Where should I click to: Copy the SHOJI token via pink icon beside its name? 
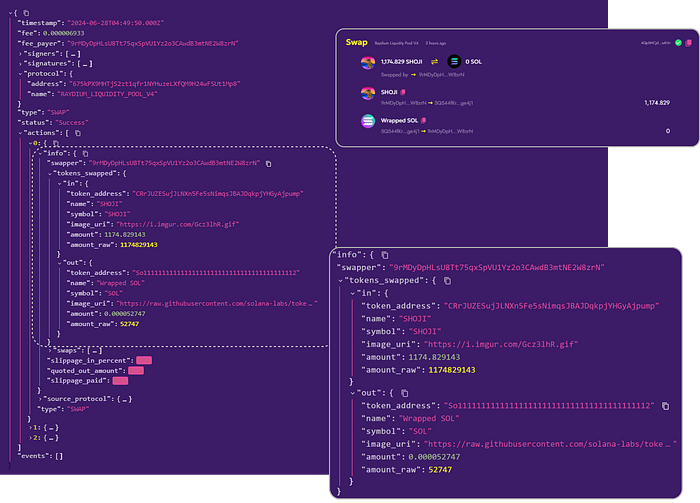403,92
